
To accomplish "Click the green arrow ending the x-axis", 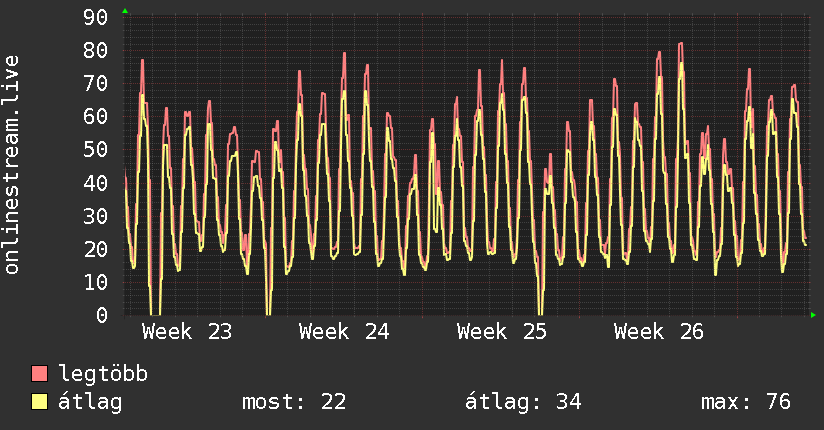I will [x=813, y=315].
